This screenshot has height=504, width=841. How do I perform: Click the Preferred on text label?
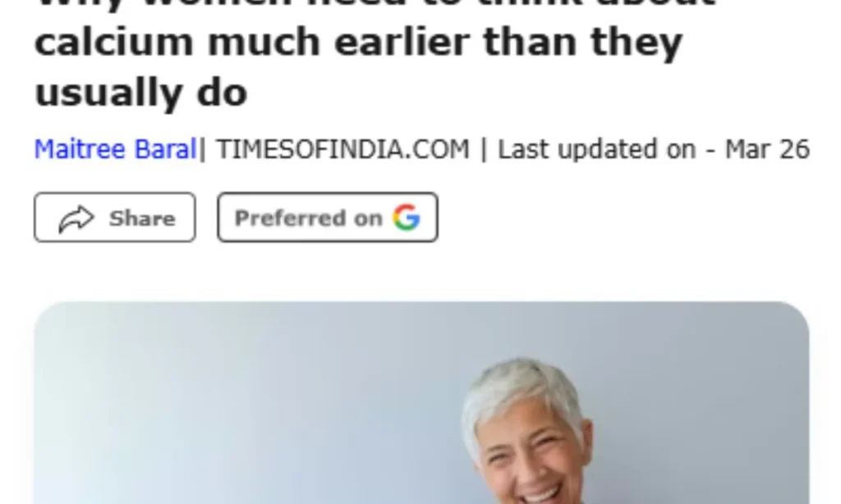click(309, 219)
